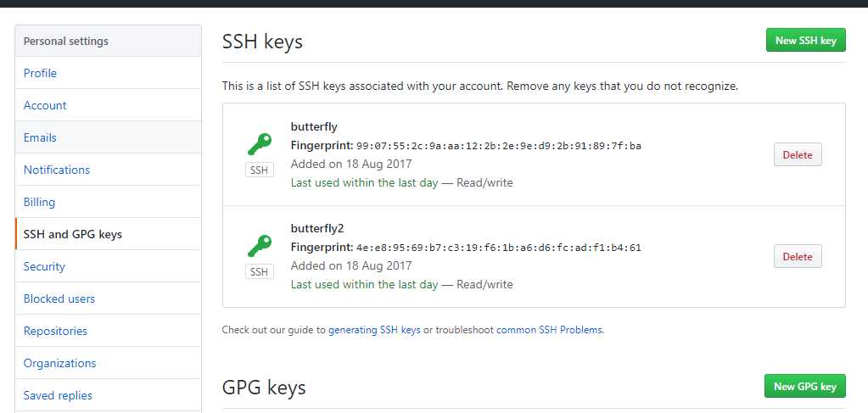Open Saved replies in sidebar
Viewport: 868px width, 413px height.
[108, 395]
